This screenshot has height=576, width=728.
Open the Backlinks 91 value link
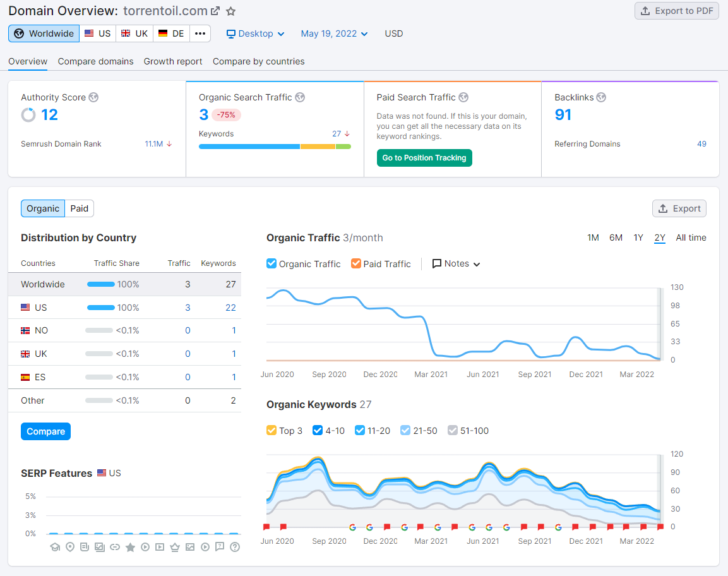point(563,115)
